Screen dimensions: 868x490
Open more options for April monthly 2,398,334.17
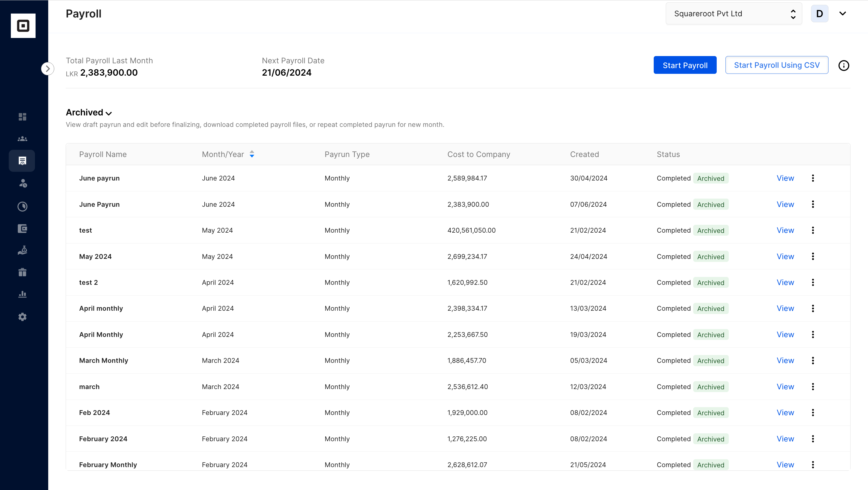click(x=813, y=308)
